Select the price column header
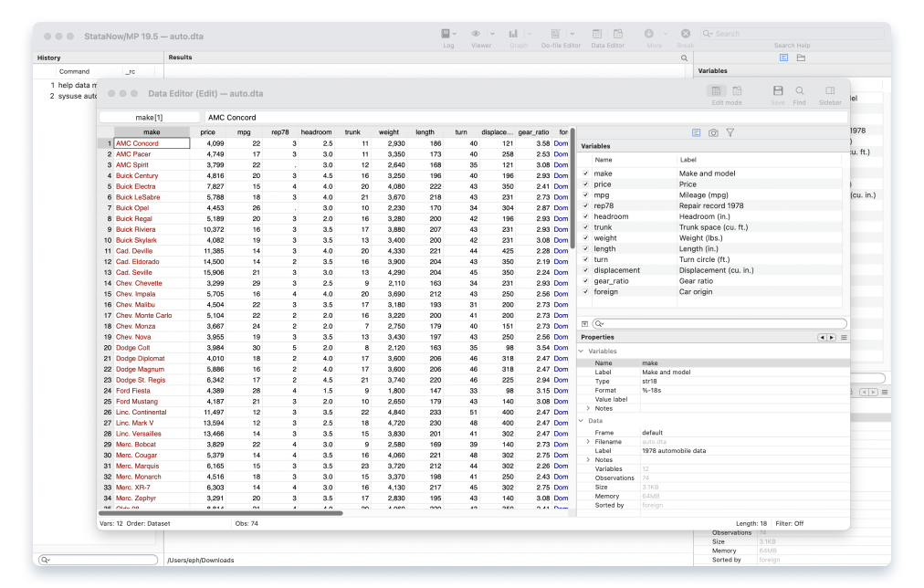 207,132
